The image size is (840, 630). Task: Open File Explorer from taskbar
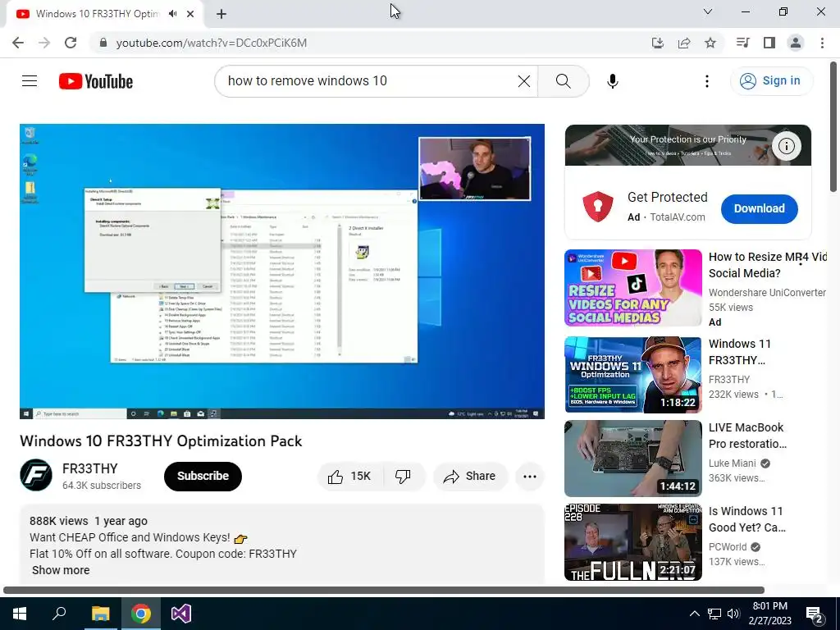pos(100,614)
